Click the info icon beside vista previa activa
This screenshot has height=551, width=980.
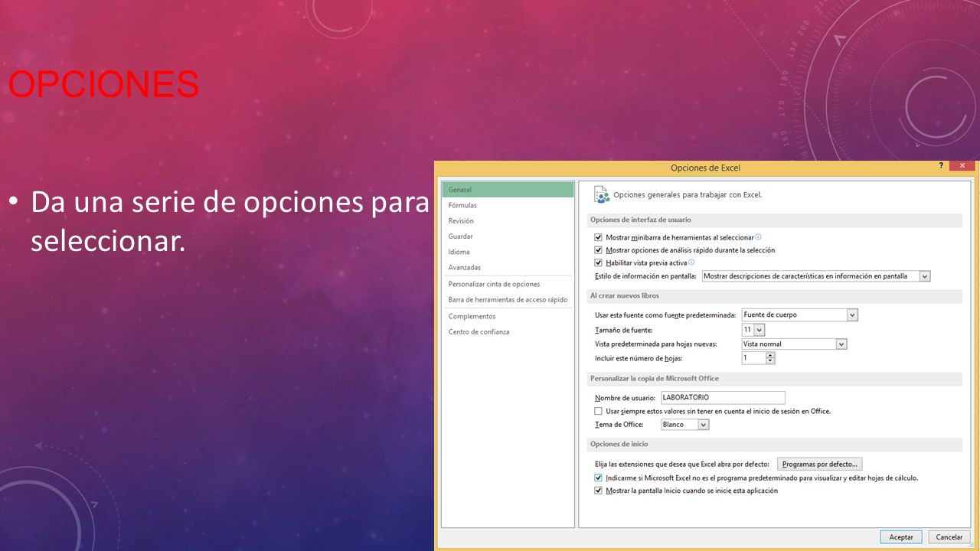691,262
